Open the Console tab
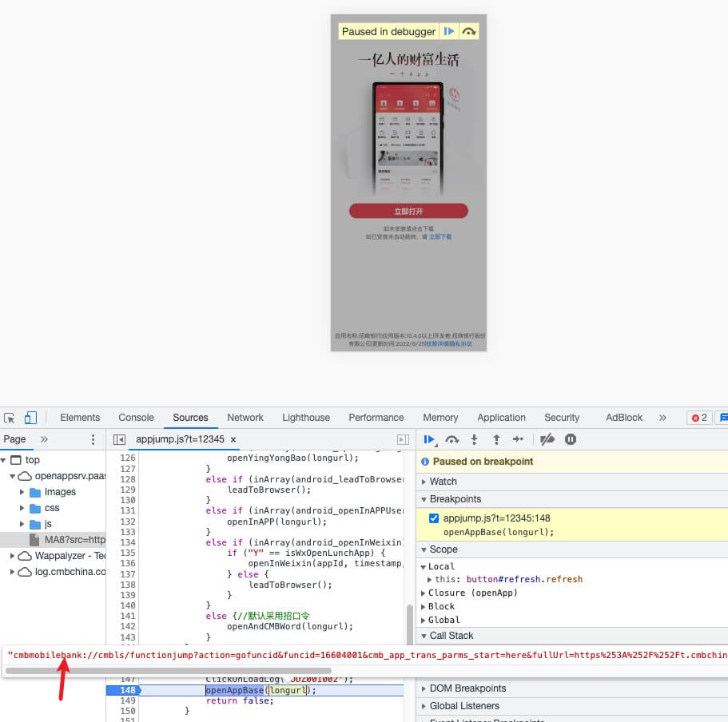Image resolution: width=728 pixels, height=722 pixels. point(136,418)
